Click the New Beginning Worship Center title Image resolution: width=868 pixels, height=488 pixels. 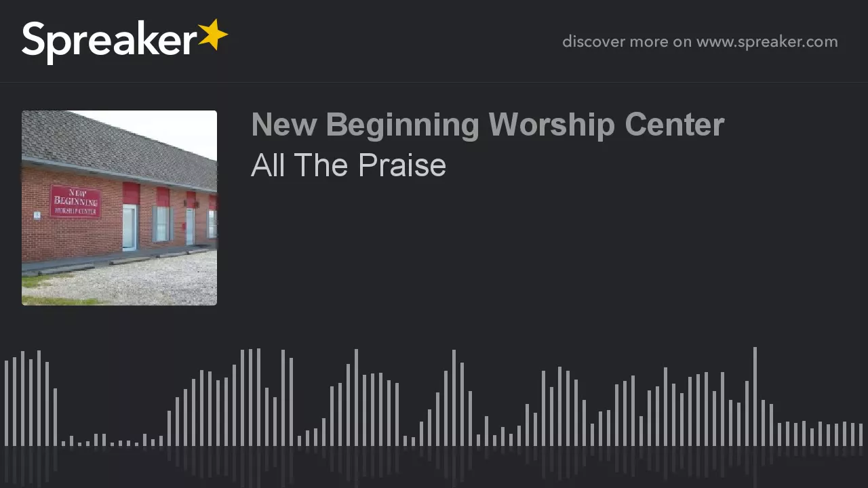click(488, 125)
